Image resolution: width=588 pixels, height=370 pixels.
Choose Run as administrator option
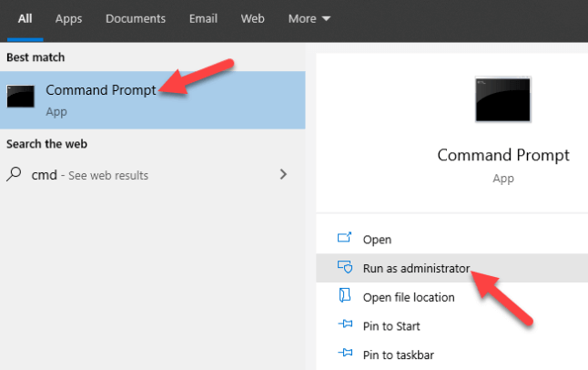point(416,268)
